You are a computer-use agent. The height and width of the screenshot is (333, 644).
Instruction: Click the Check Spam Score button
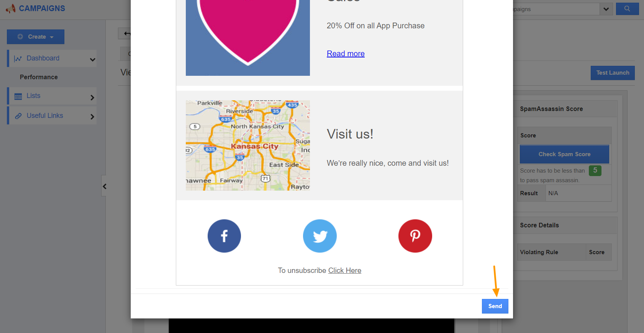(564, 154)
